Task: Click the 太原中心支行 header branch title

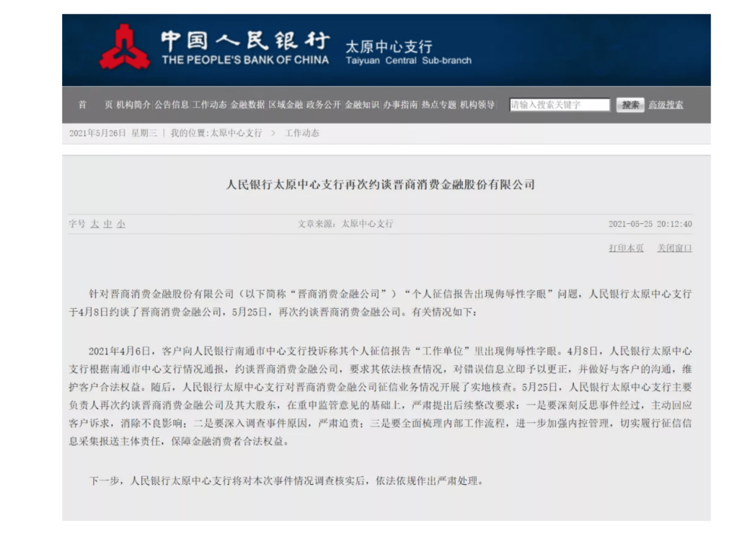Action: point(388,47)
